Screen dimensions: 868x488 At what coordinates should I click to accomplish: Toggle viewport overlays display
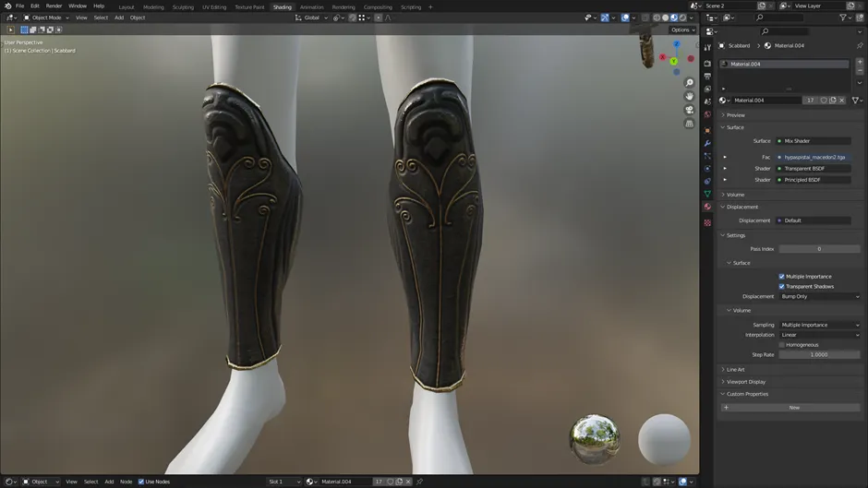(625, 18)
